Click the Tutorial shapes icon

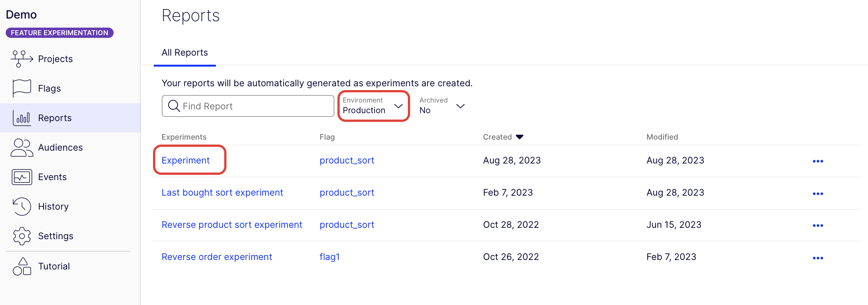22,266
